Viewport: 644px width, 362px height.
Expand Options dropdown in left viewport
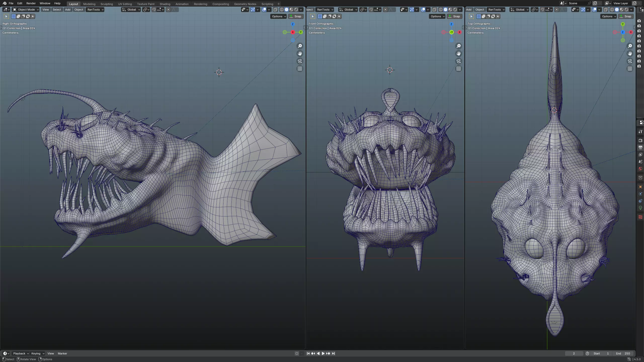pos(279,16)
